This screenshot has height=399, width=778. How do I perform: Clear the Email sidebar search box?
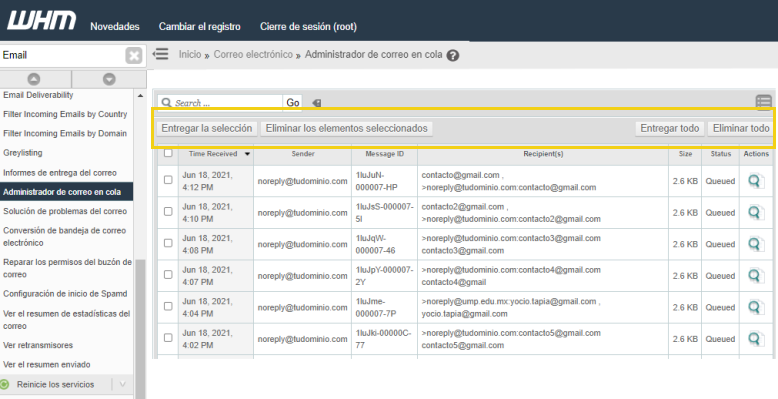[133, 56]
